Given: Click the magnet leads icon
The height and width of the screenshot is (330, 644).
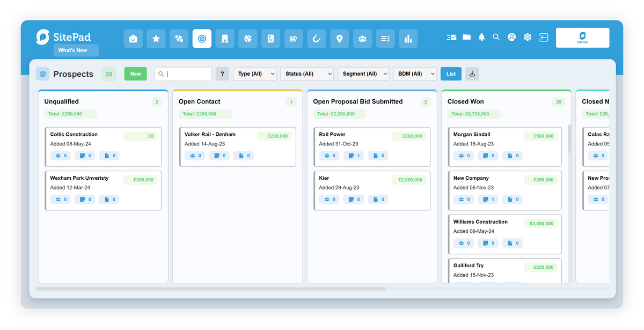Looking at the screenshot, I should click(x=317, y=39).
